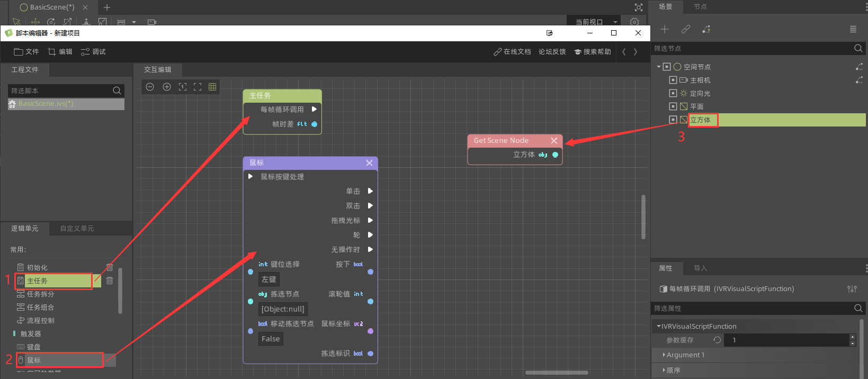
Task: Delete the 主任务 unit with trash icon
Action: (110, 281)
